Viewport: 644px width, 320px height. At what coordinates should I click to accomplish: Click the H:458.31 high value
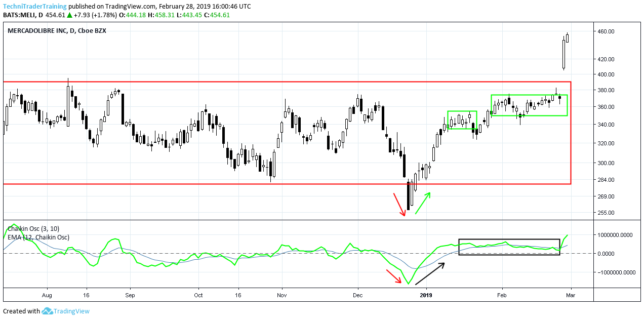(x=162, y=15)
